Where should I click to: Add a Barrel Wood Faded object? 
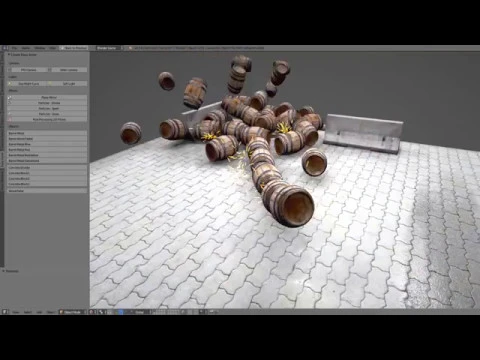(47, 139)
